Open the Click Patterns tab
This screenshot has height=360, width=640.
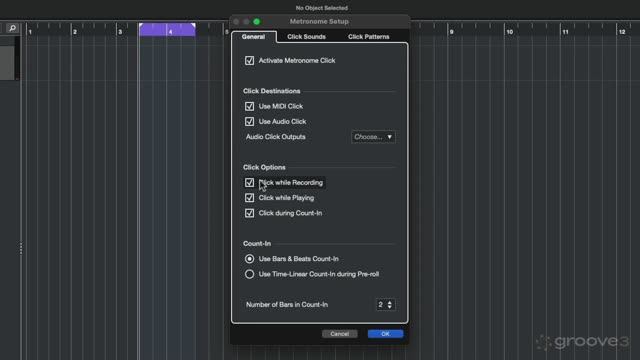pyautogui.click(x=369, y=37)
